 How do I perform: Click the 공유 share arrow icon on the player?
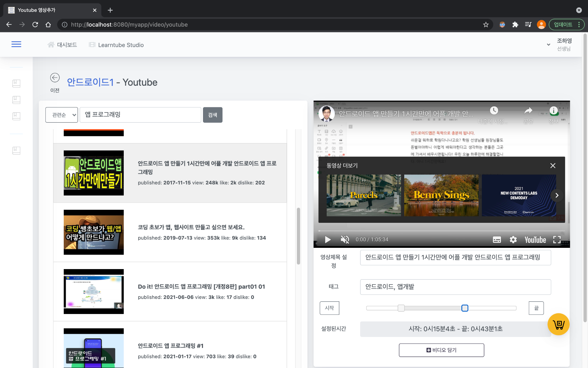click(x=528, y=111)
